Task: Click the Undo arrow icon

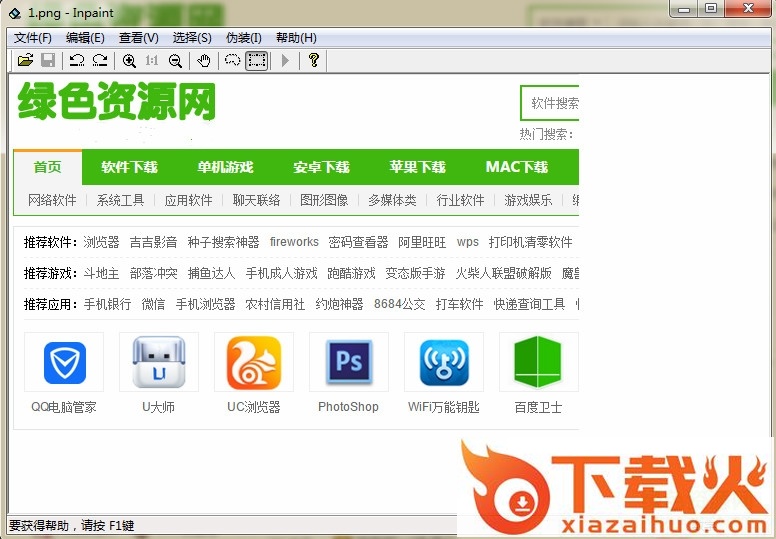Action: point(77,61)
